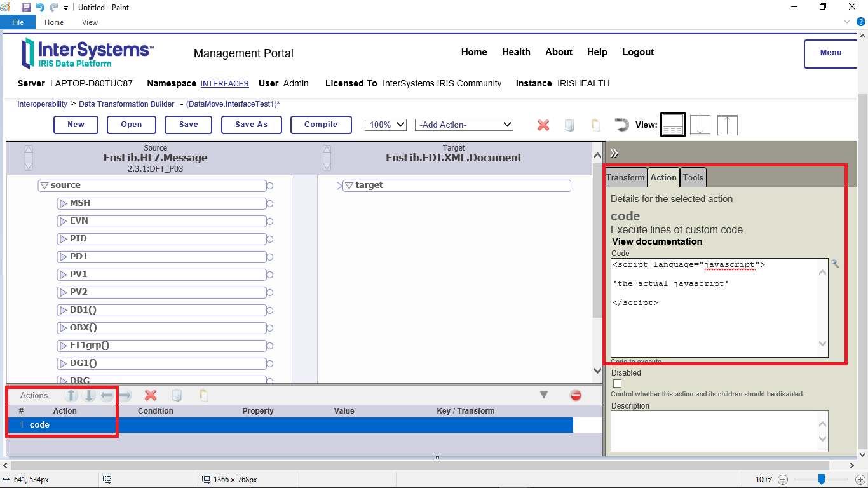
Task: Collapse the target tree node
Action: coord(348,186)
